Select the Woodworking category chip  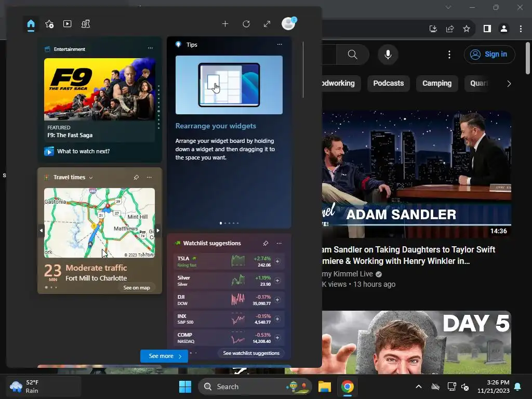pos(341,83)
